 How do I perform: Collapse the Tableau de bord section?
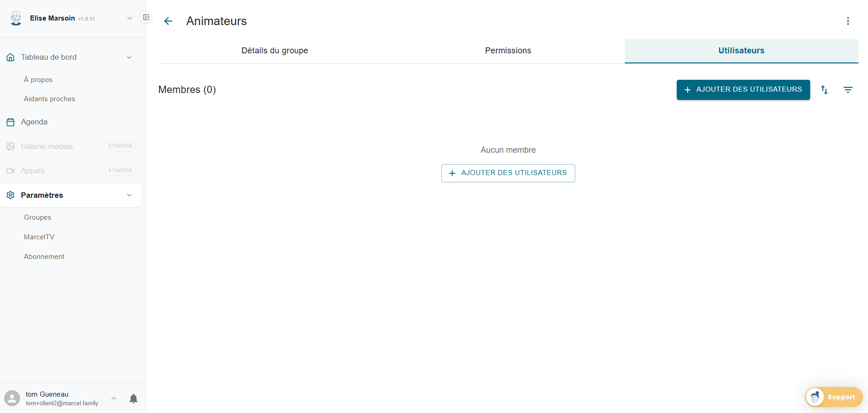[x=129, y=57]
